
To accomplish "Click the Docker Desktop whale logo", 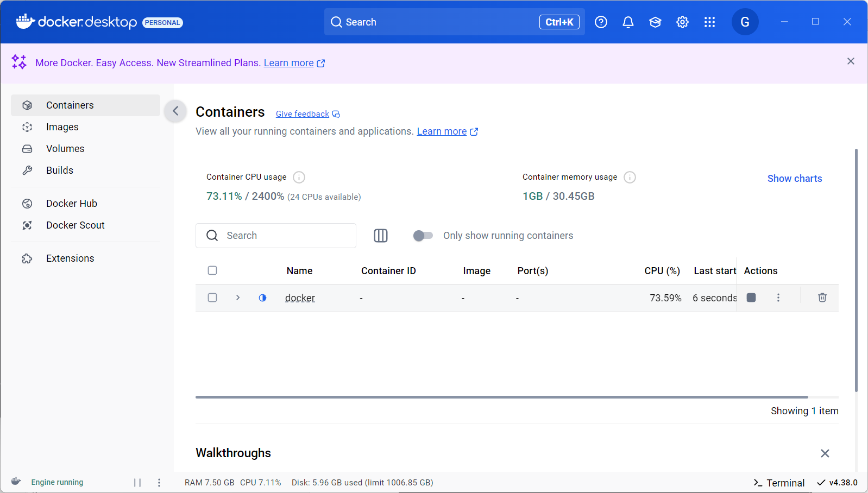I will [26, 21].
